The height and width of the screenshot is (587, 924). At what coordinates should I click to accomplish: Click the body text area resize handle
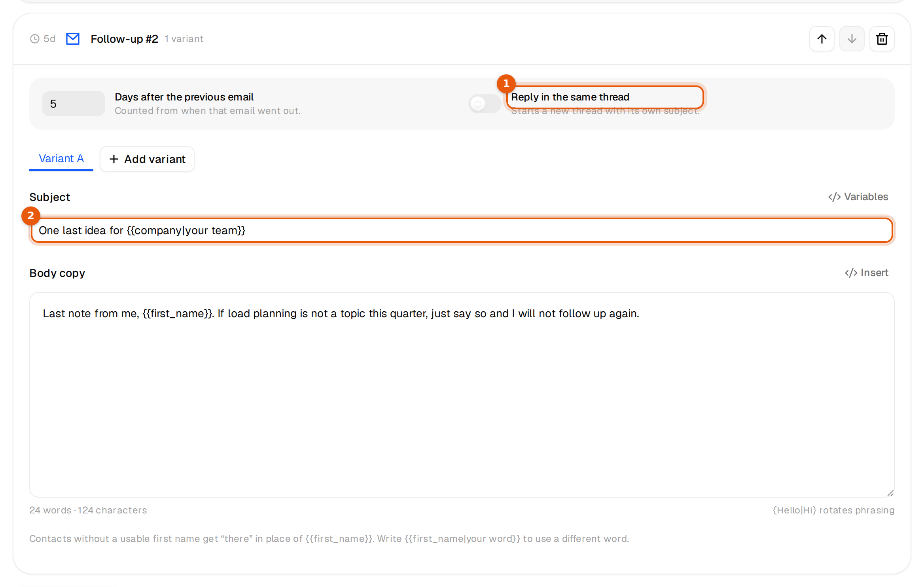click(890, 493)
